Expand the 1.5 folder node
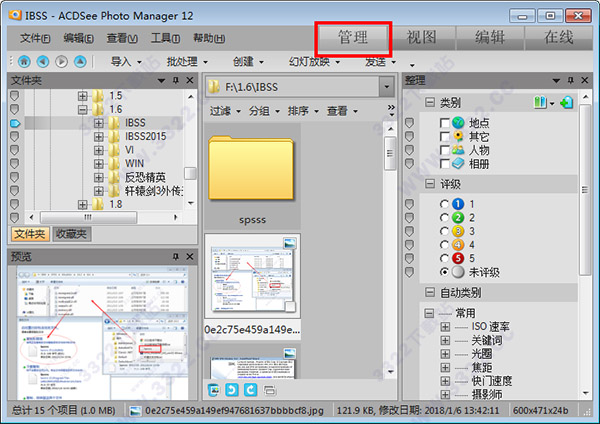 [82, 96]
